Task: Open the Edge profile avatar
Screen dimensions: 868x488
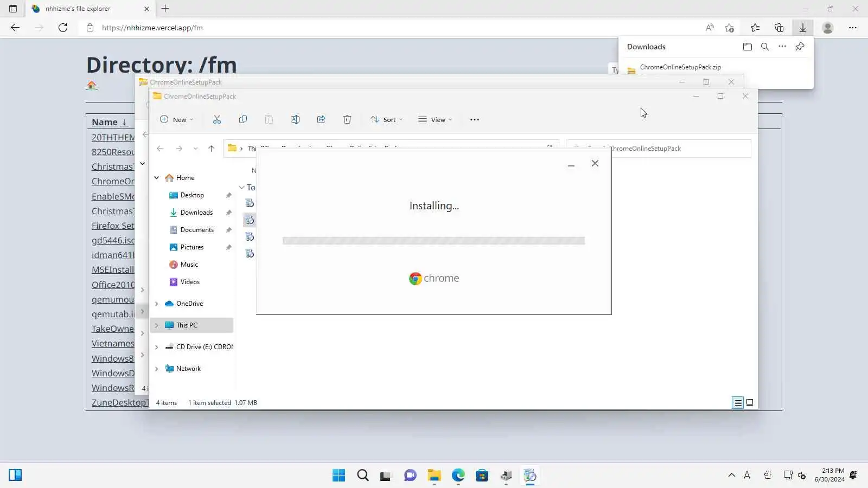Action: tap(828, 28)
